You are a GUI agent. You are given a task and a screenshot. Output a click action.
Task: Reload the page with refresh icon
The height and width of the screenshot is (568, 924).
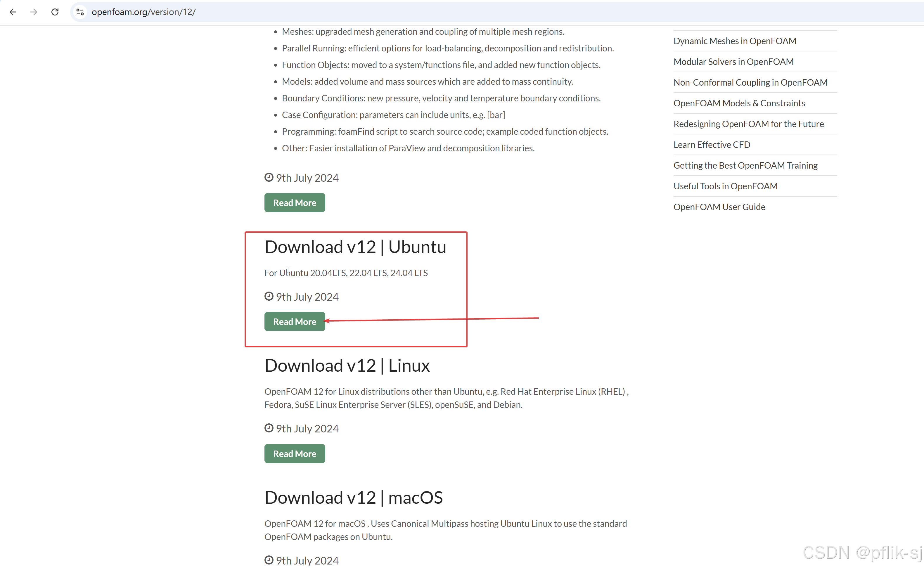[55, 12]
